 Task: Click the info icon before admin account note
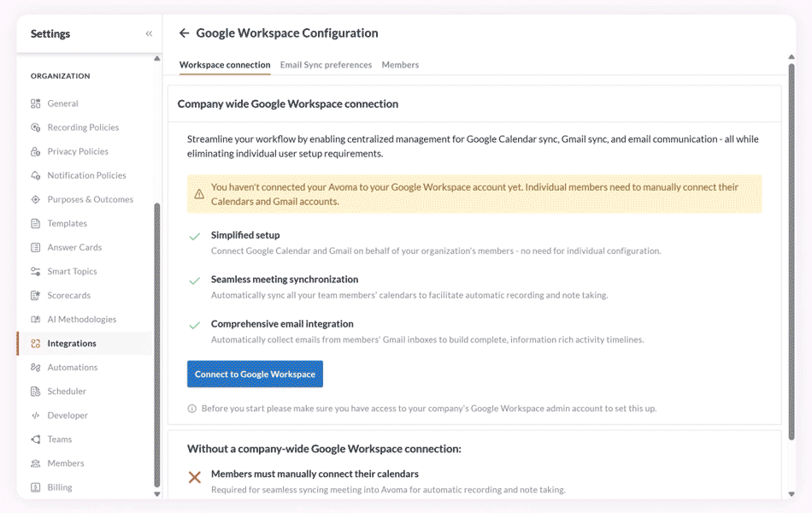tap(191, 409)
